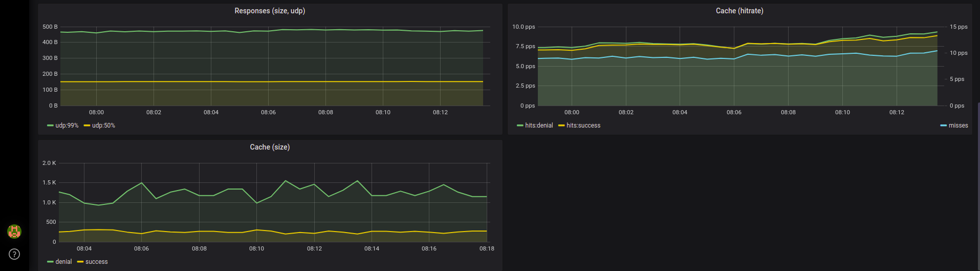This screenshot has width=980, height=271.
Task: Click the blue color swatch beside misses
Action: (x=944, y=126)
